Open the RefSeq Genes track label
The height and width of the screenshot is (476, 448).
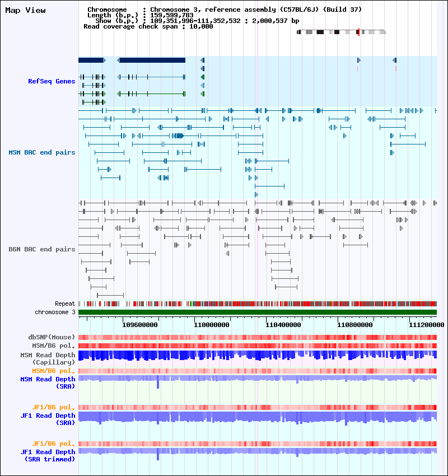(x=52, y=81)
